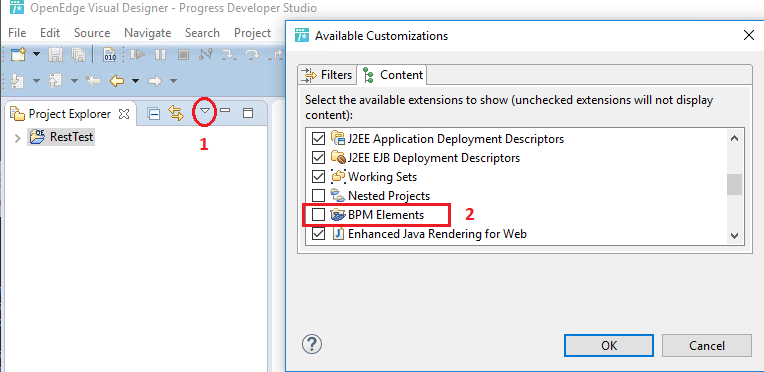Open the Navigate menu
The image size is (764, 372).
(x=147, y=33)
